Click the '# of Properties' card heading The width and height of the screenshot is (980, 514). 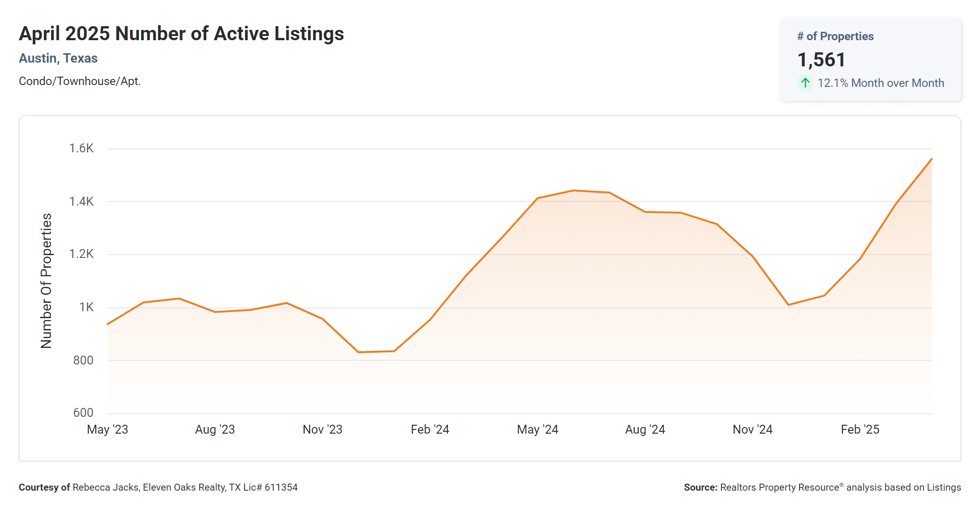tap(835, 36)
